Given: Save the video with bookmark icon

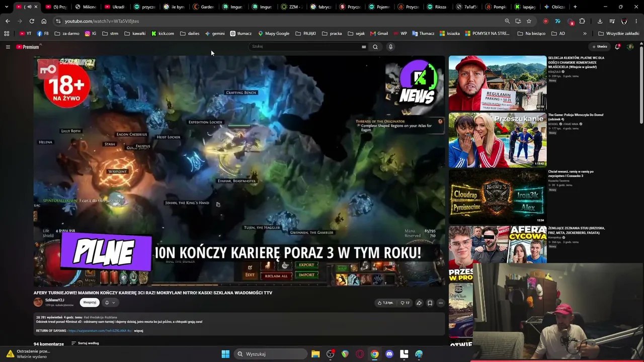Looking at the screenshot, I should (x=430, y=303).
